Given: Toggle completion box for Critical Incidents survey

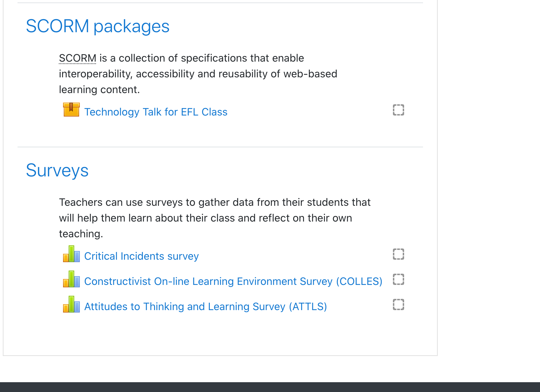Looking at the screenshot, I should (x=399, y=254).
